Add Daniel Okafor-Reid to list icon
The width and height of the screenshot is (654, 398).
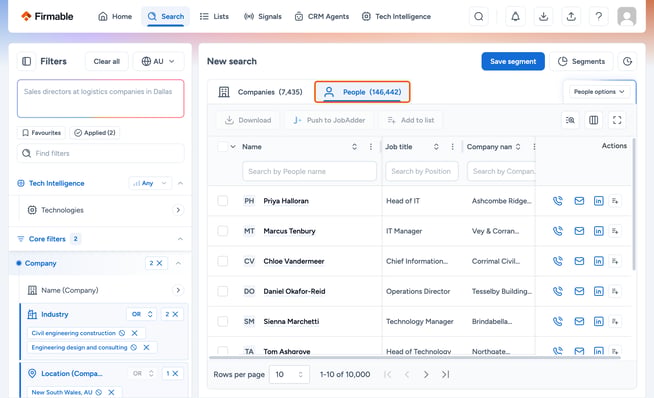click(x=615, y=291)
